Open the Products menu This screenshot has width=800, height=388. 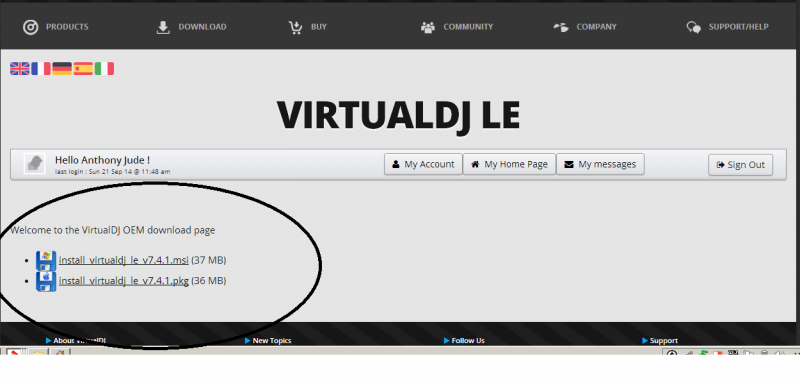pos(56,27)
